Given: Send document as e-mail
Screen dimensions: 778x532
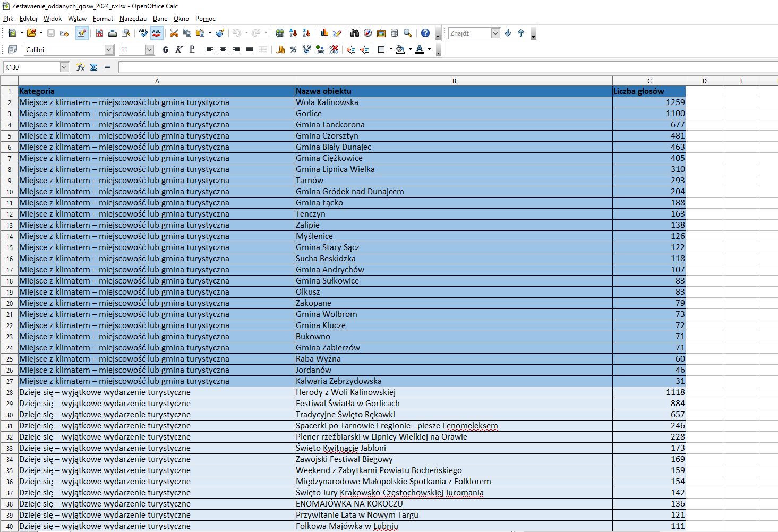Looking at the screenshot, I should tap(64, 33).
